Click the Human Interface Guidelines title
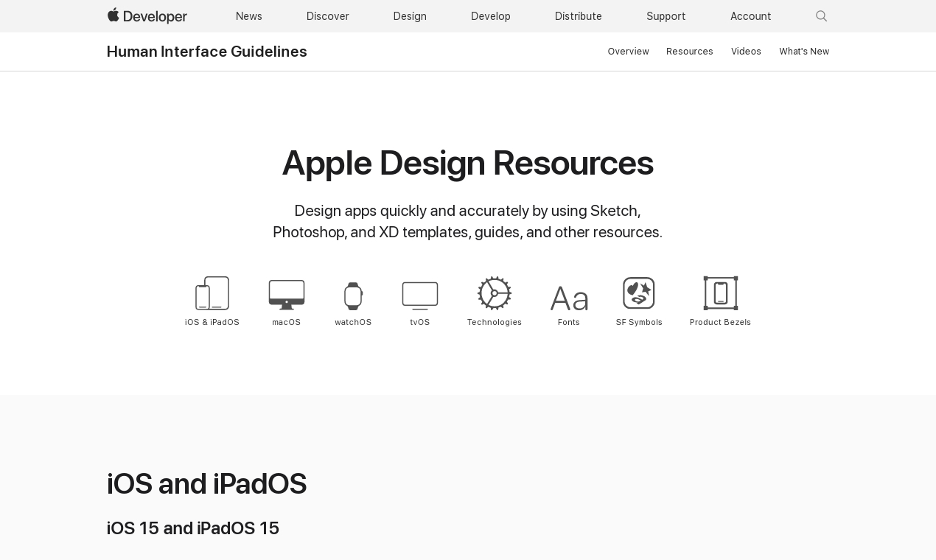 point(207,52)
